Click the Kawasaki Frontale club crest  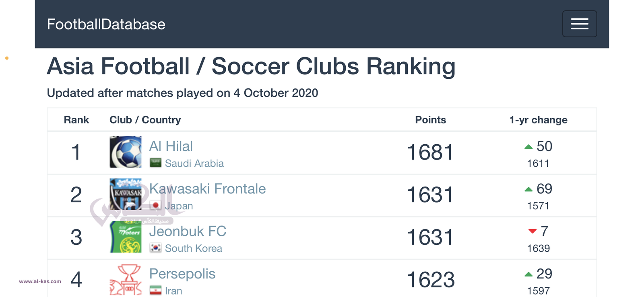tap(126, 194)
